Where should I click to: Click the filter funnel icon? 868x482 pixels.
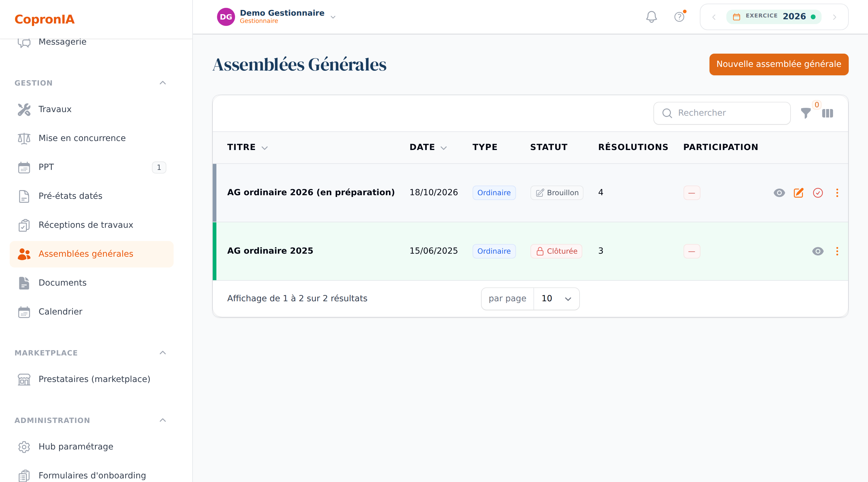tap(806, 113)
